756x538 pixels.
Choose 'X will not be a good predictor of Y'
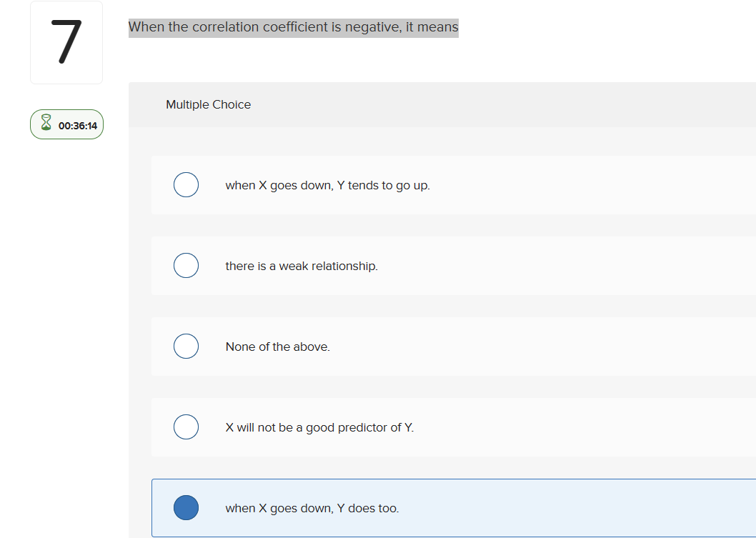click(x=186, y=427)
